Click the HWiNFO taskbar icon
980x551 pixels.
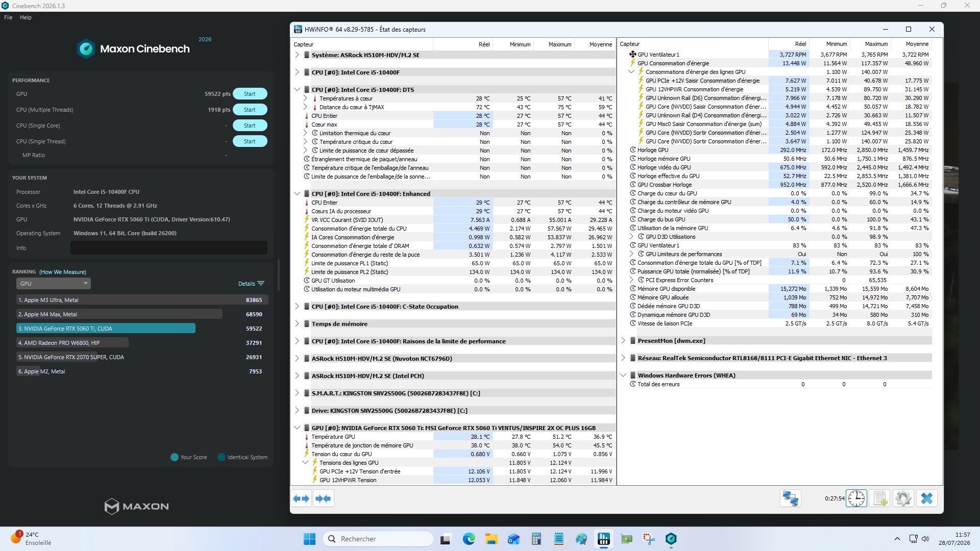coord(603,539)
